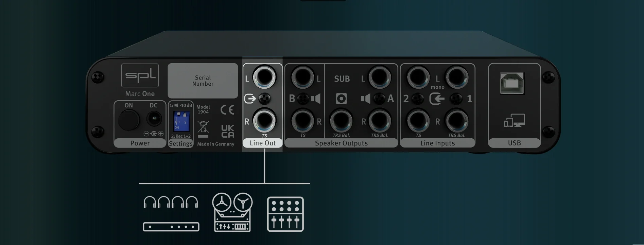Select the Line Out label

[262, 143]
